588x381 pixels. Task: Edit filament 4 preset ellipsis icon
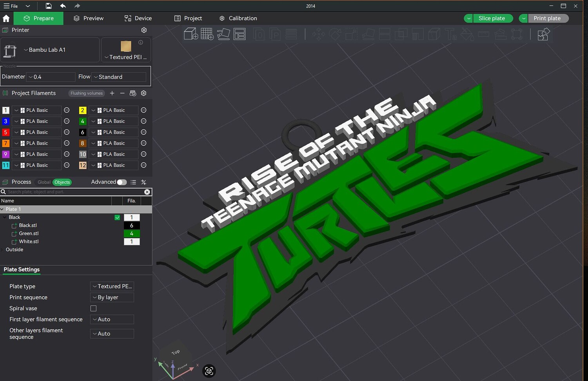[143, 121]
